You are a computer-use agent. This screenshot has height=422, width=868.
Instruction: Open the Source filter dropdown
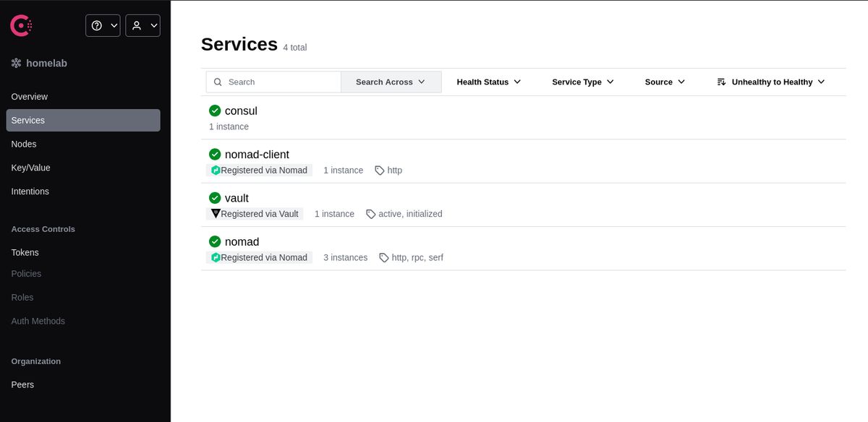click(x=663, y=82)
